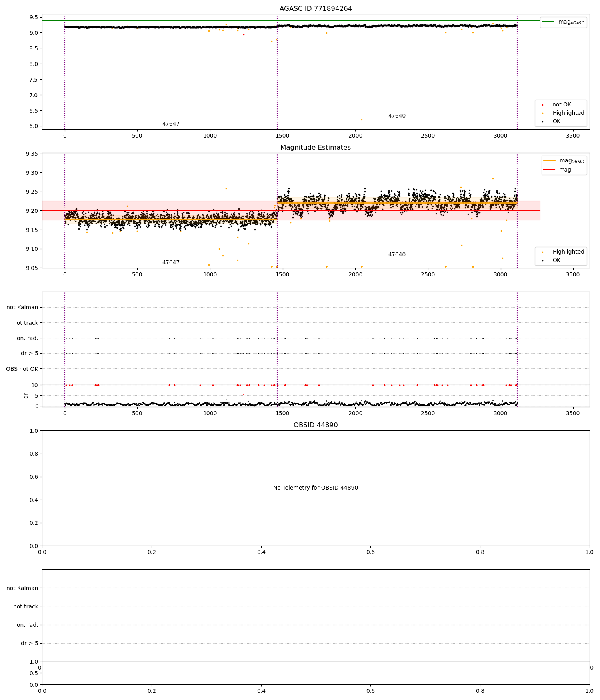Screen dimensions: 600x700
Task: Click the 'dr' y-axis label
Action: [26, 396]
